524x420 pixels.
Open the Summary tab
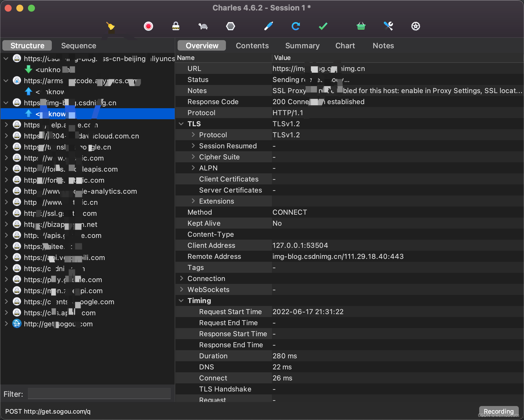[302, 46]
